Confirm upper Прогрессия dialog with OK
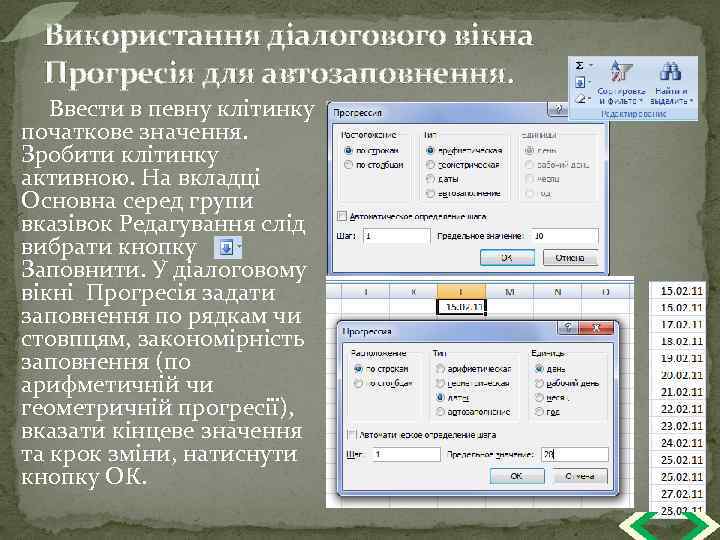 click(507, 258)
